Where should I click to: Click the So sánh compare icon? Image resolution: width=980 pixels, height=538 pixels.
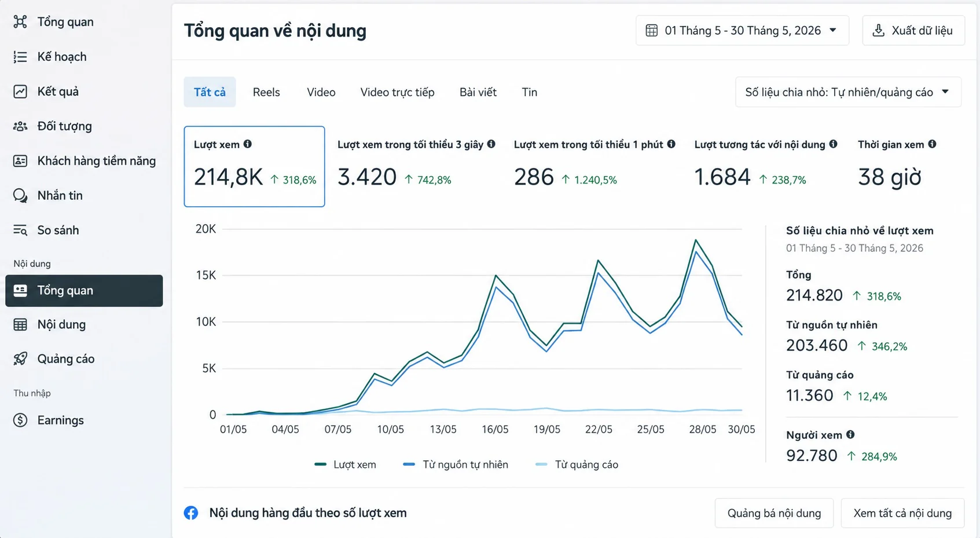click(x=20, y=230)
